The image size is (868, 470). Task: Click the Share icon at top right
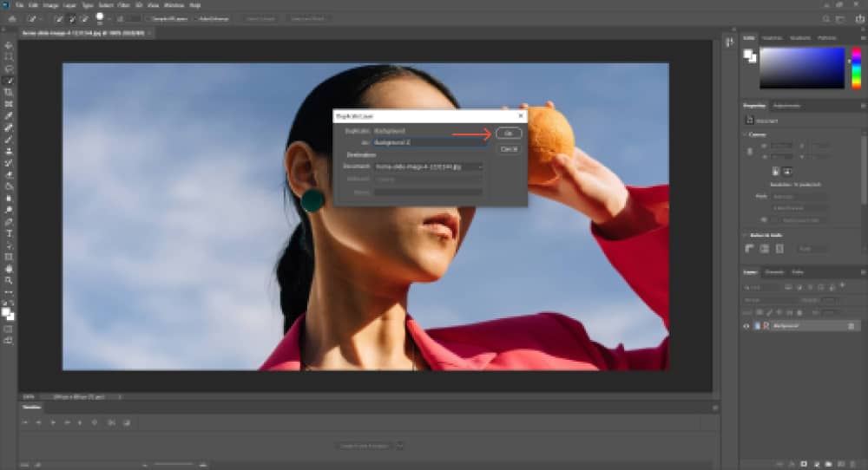click(x=860, y=19)
